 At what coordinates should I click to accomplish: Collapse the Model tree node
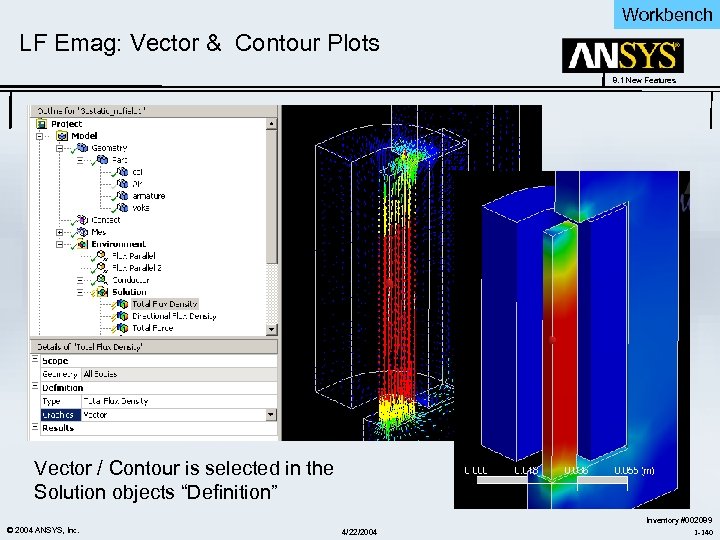click(39, 136)
